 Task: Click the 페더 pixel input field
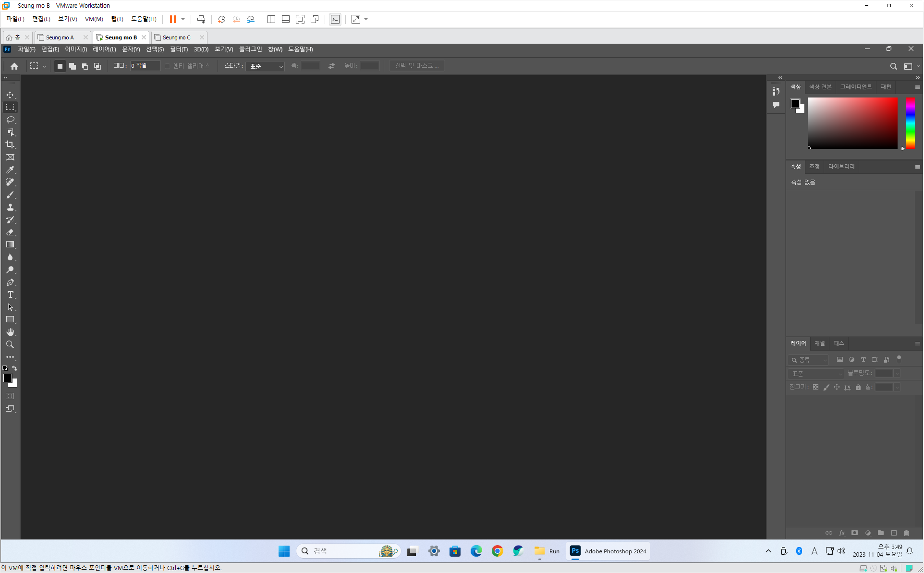click(x=145, y=66)
